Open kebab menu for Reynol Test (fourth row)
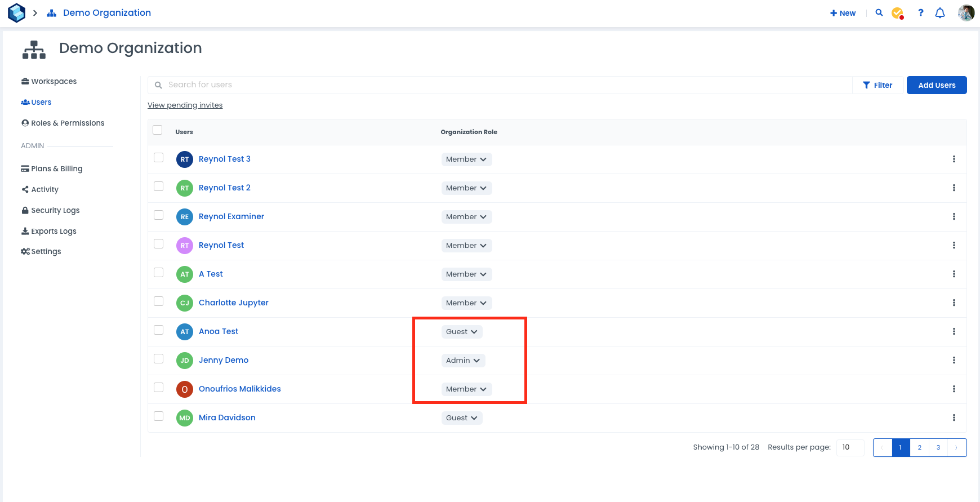980x502 pixels. [x=954, y=246]
